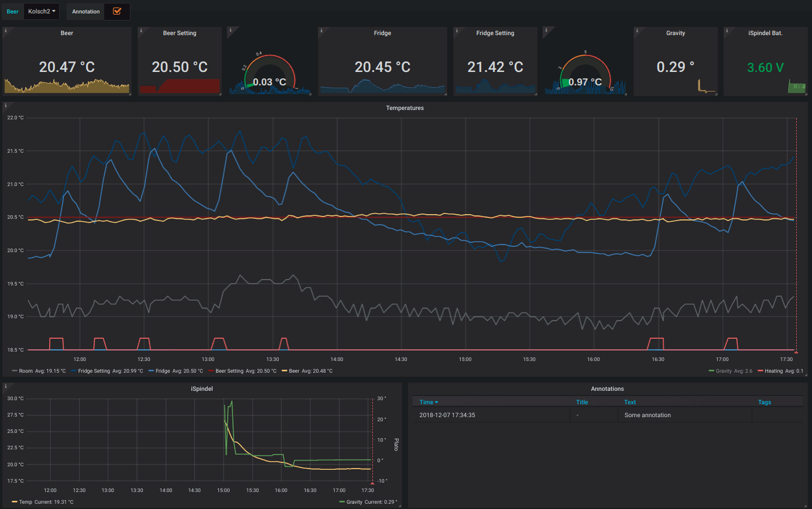The height and width of the screenshot is (509, 812).
Task: Click the Beer variable label
Action: click(13, 12)
